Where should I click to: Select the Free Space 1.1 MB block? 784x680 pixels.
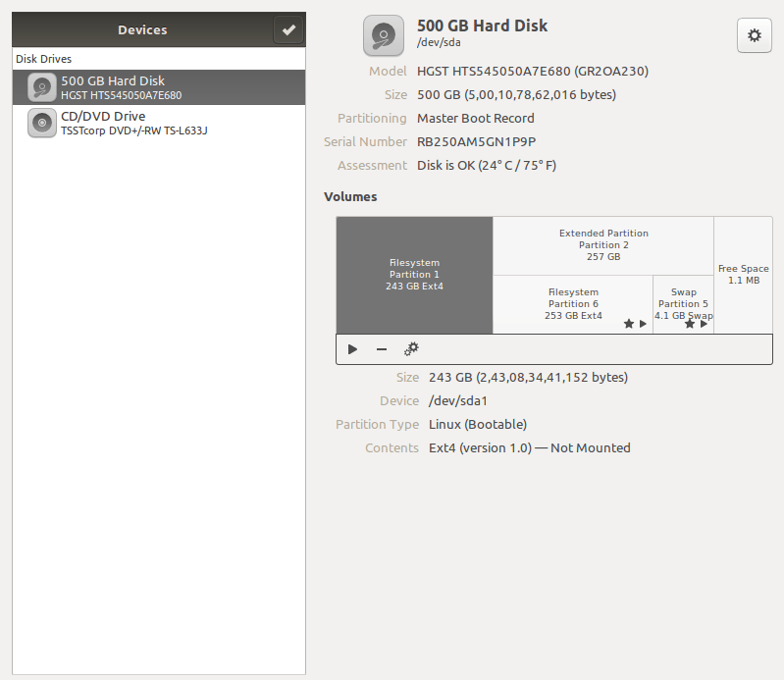coord(743,275)
